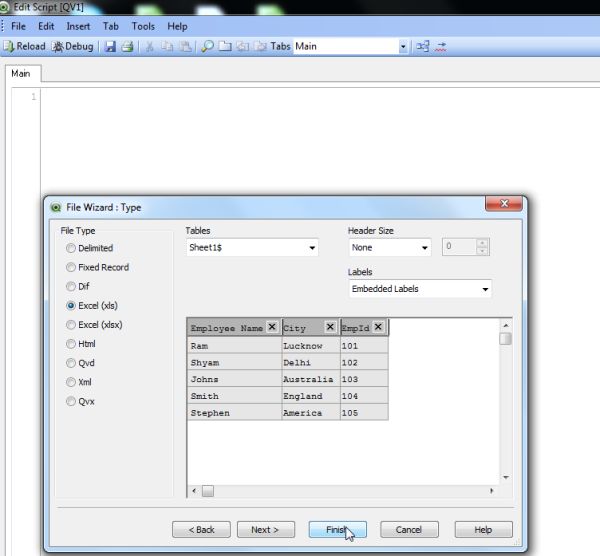
Task: Click the Help button in the wizard
Action: [x=483, y=530]
